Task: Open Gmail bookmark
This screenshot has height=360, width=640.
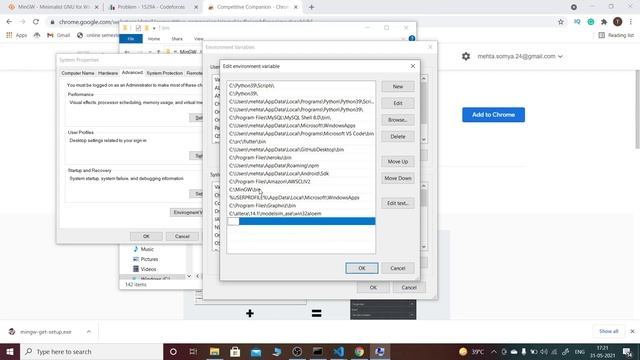Action: tap(58, 35)
